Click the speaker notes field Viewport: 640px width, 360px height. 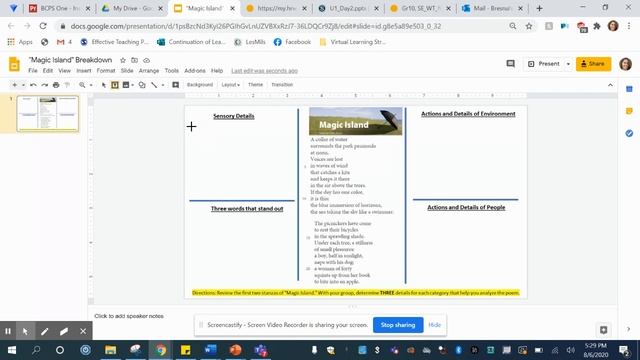point(353,316)
